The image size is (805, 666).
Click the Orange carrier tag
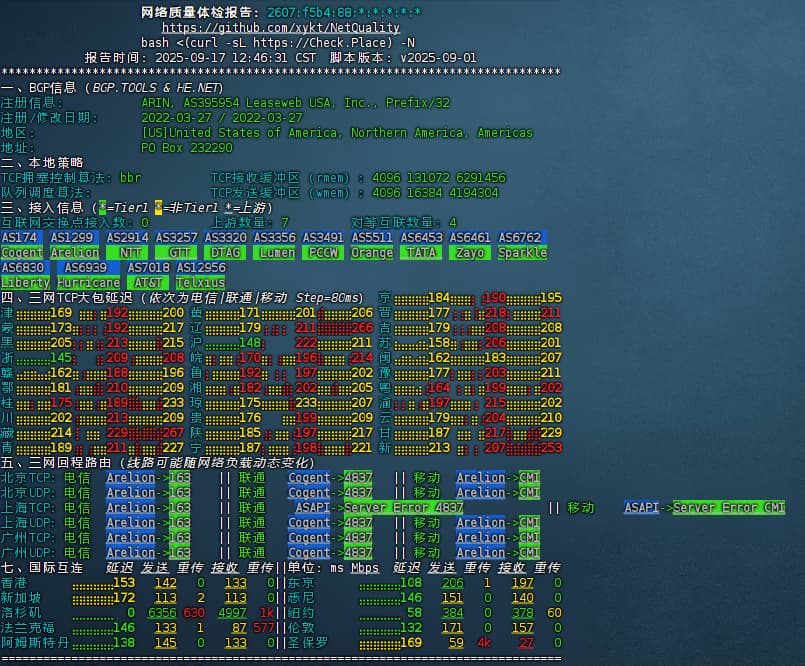pos(372,253)
